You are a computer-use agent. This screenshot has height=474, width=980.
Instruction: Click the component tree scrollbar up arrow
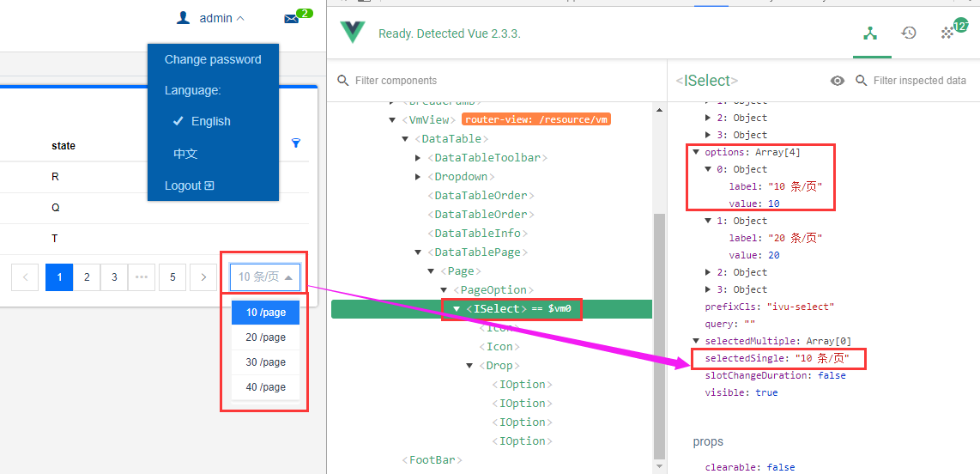click(658, 109)
